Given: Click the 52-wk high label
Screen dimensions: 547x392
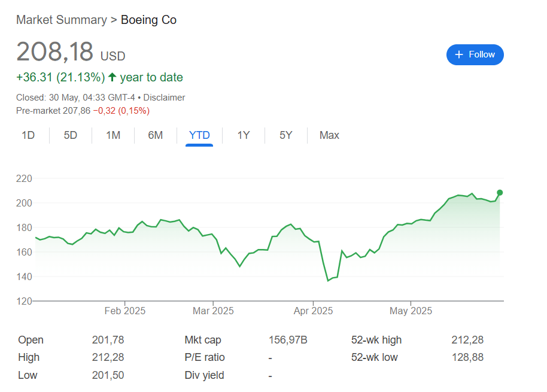Looking at the screenshot, I should [x=376, y=340].
